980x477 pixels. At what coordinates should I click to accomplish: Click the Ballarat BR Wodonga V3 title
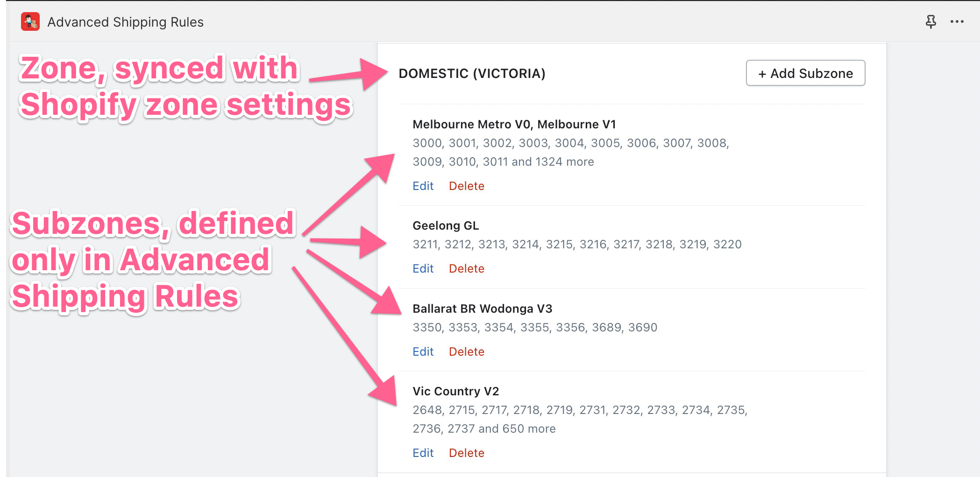tap(482, 309)
